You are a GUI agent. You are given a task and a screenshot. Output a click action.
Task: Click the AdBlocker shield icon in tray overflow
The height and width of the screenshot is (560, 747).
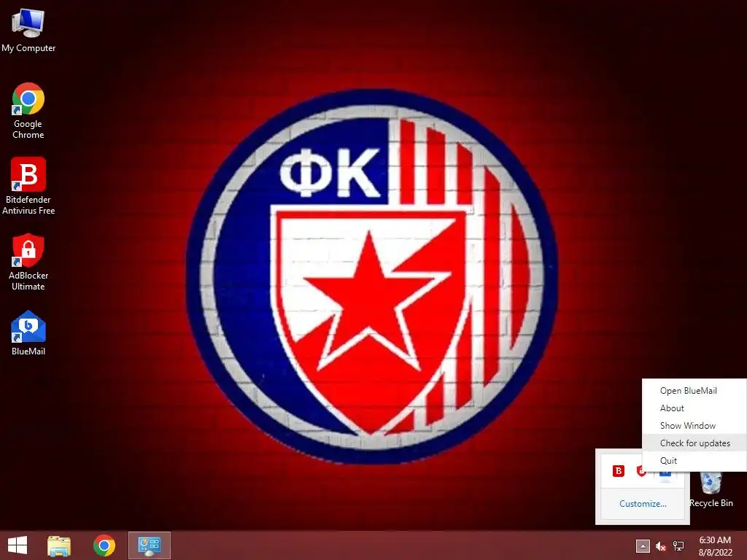point(641,471)
